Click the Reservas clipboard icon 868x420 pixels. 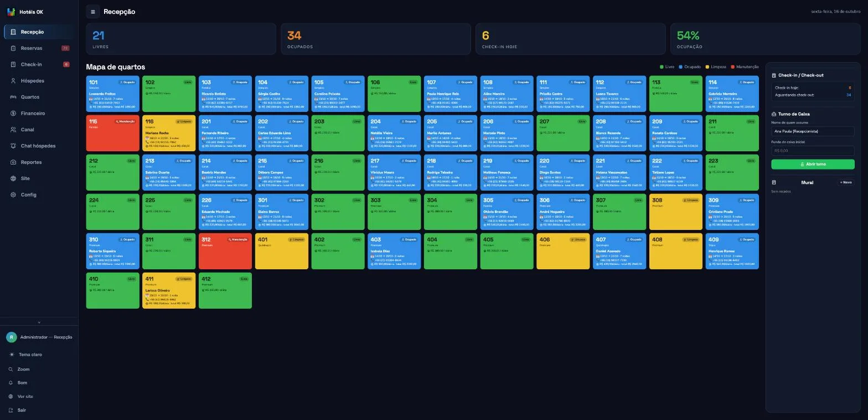13,48
